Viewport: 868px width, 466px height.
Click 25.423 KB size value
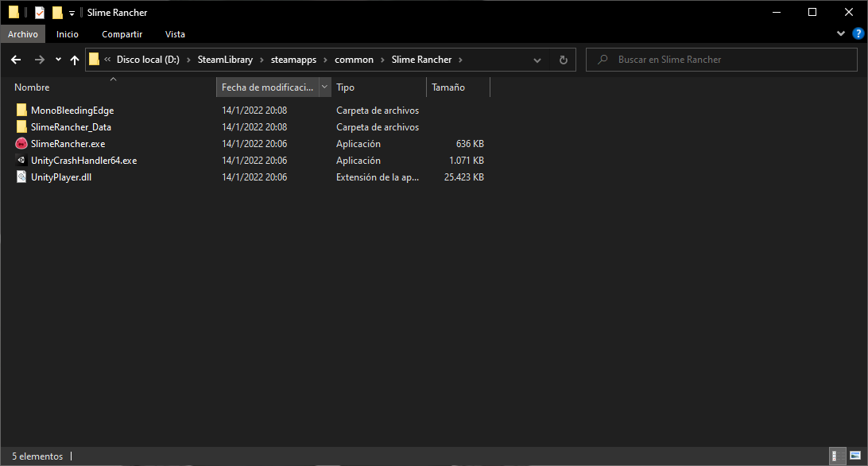click(x=464, y=177)
